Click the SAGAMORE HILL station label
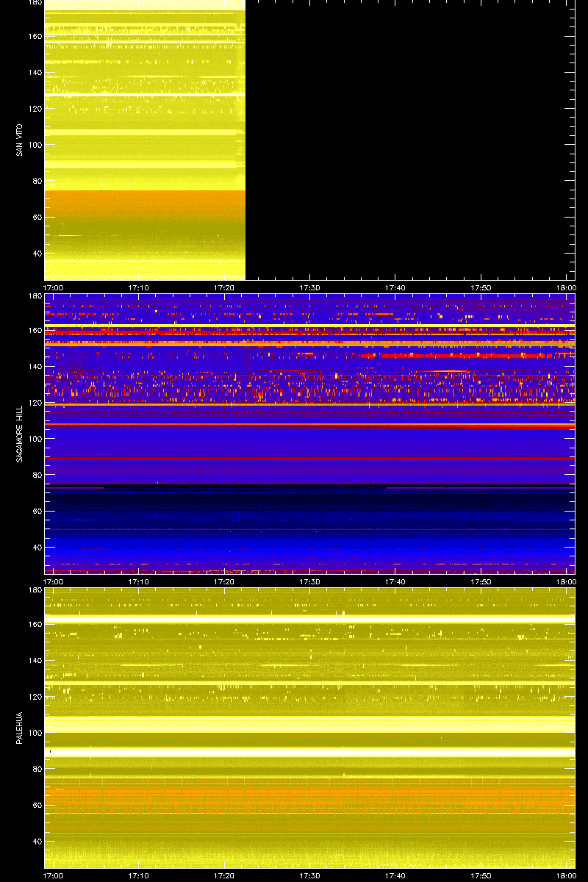Image resolution: width=588 pixels, height=882 pixels. click(x=18, y=434)
